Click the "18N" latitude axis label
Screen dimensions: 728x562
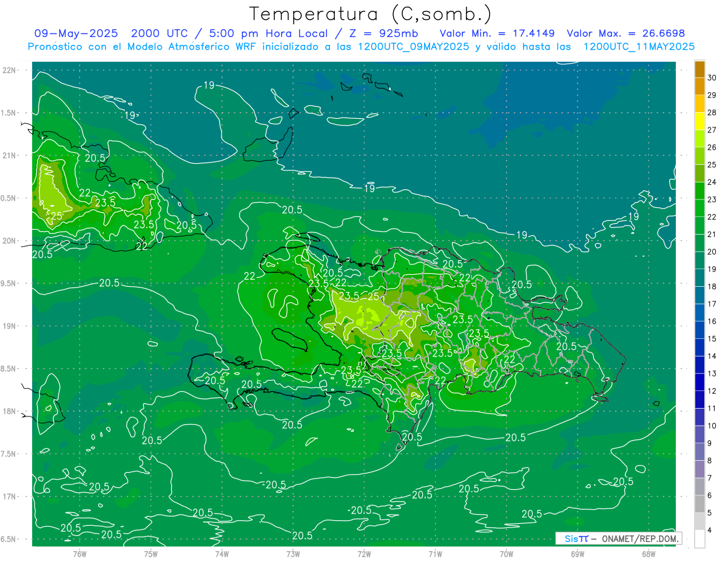coord(9,412)
